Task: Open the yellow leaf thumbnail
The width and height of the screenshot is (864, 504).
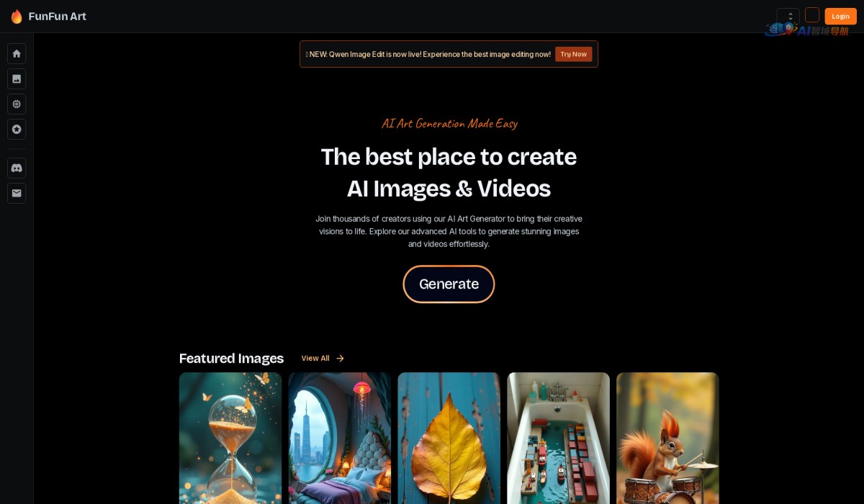Action: [x=449, y=438]
